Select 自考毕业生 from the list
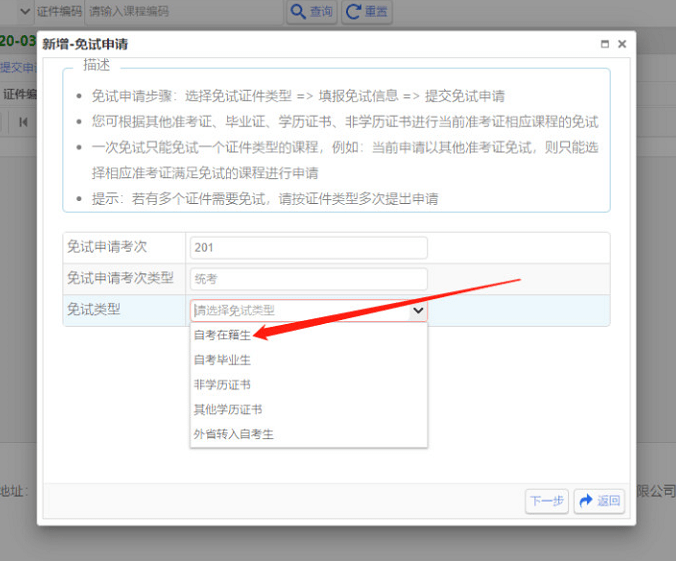This screenshot has width=676, height=561. (309, 360)
